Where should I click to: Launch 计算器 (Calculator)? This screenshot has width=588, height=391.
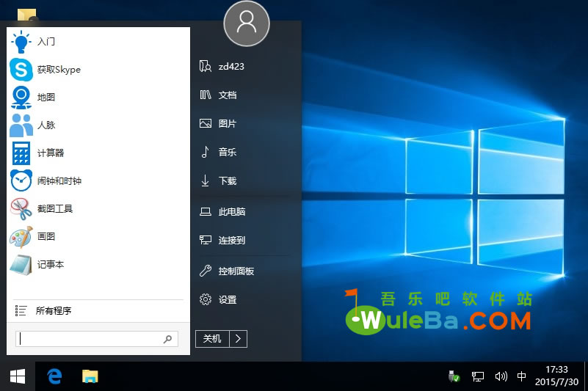pos(50,153)
